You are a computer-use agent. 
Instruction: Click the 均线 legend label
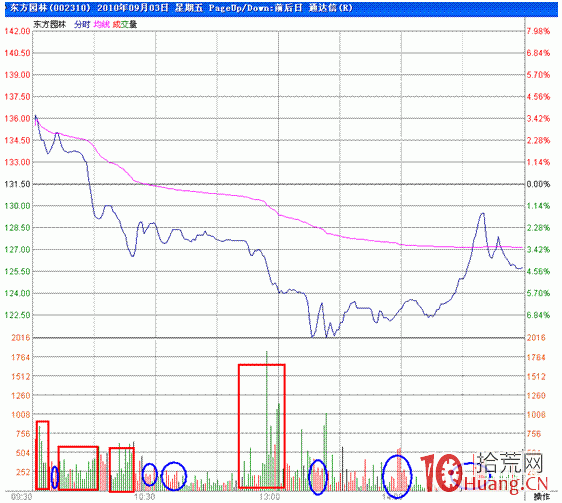[101, 24]
